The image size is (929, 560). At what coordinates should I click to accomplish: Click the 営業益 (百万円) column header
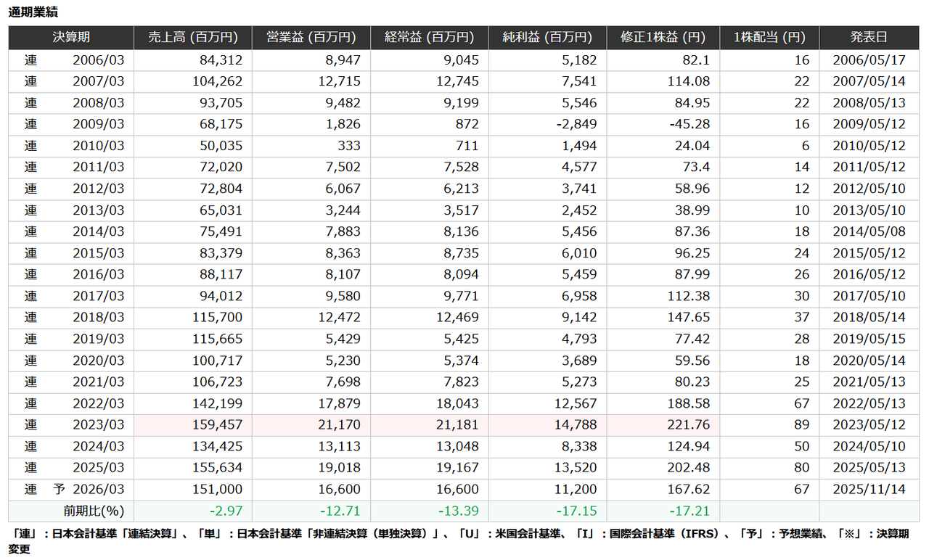(x=311, y=38)
